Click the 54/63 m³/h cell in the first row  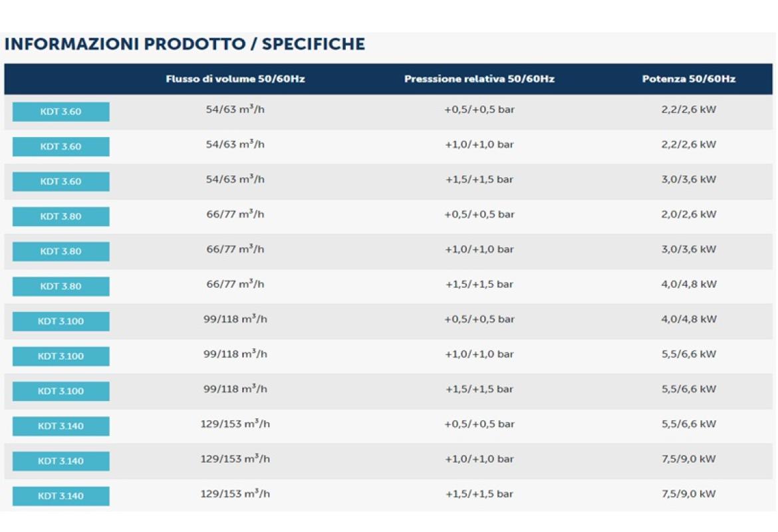point(235,109)
